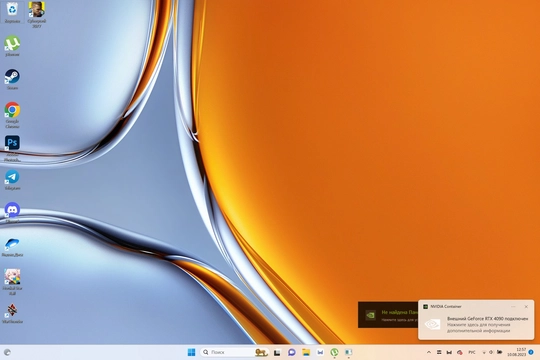Click the search highlight image in search box
The image size is (540, 360).
[261, 352]
